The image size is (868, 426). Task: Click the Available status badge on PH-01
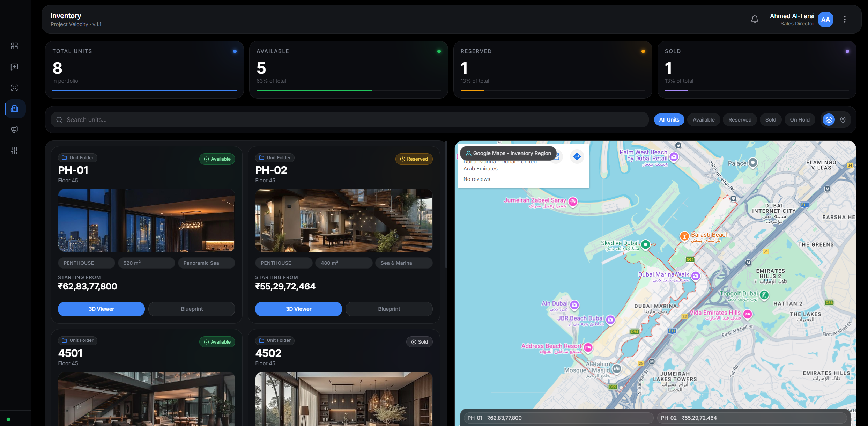(217, 159)
